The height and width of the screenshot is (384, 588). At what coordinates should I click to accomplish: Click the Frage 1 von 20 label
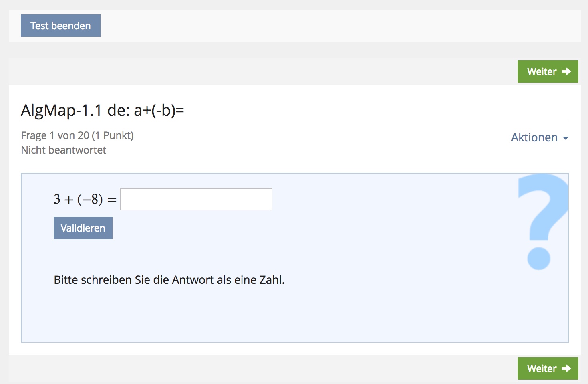[x=55, y=135]
